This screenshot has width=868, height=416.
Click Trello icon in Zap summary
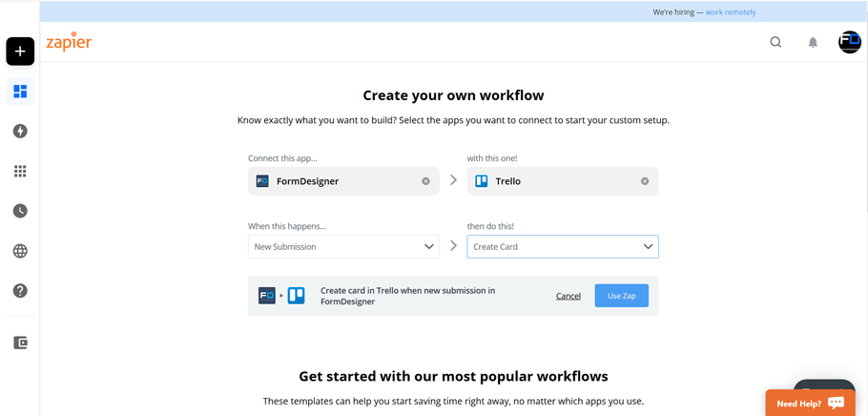[296, 296]
